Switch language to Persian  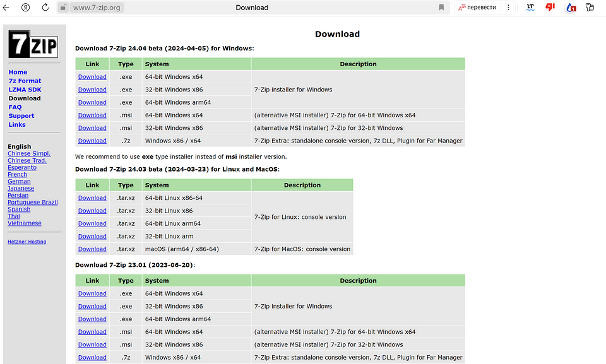18,195
